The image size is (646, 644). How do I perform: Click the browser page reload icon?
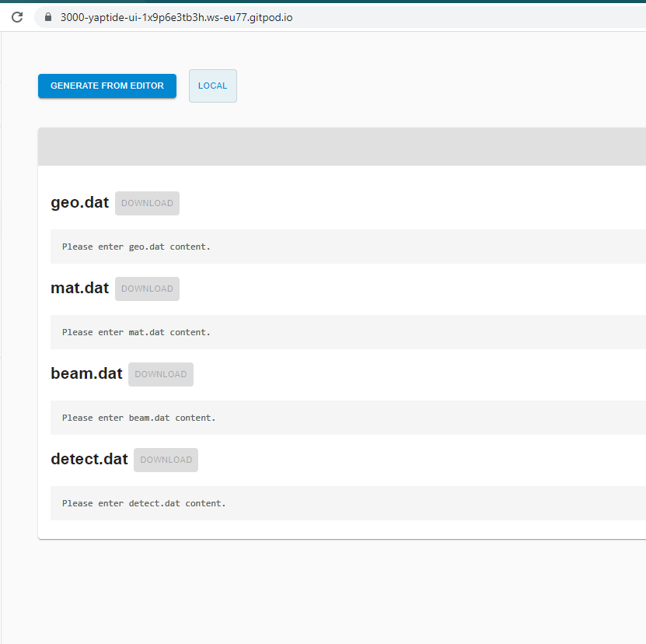16,17
